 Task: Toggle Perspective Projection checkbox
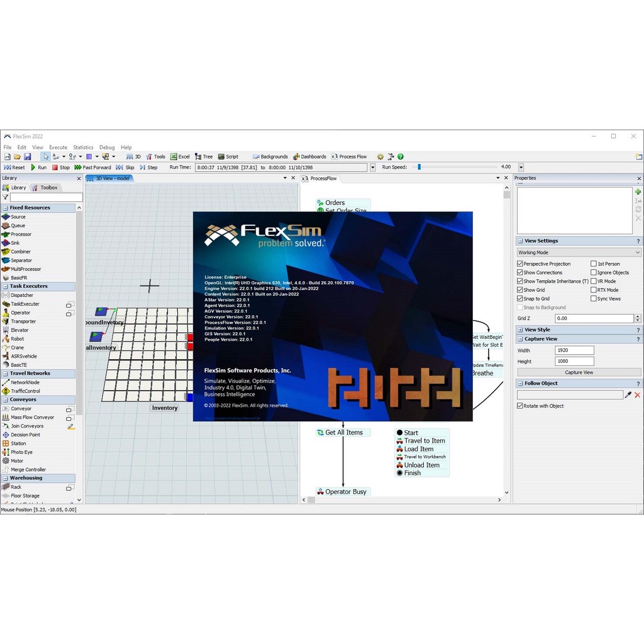(x=520, y=264)
